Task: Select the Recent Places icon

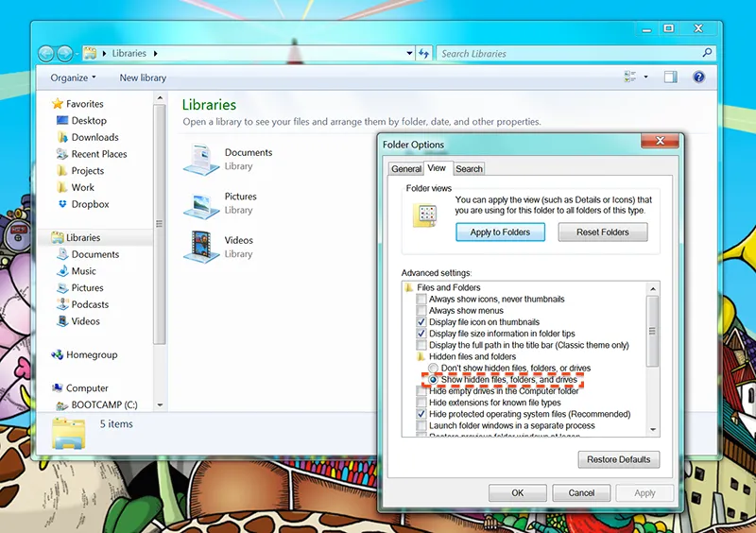Action: tap(61, 154)
